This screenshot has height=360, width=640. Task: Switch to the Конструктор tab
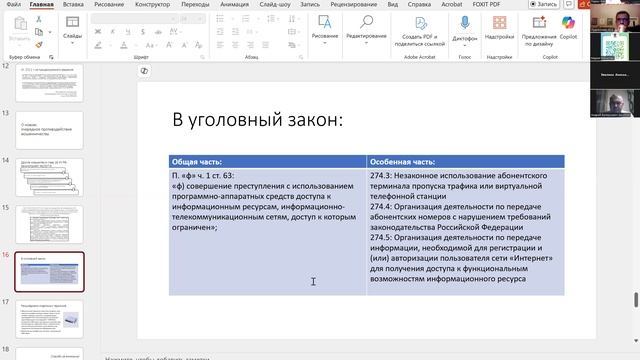(152, 4)
